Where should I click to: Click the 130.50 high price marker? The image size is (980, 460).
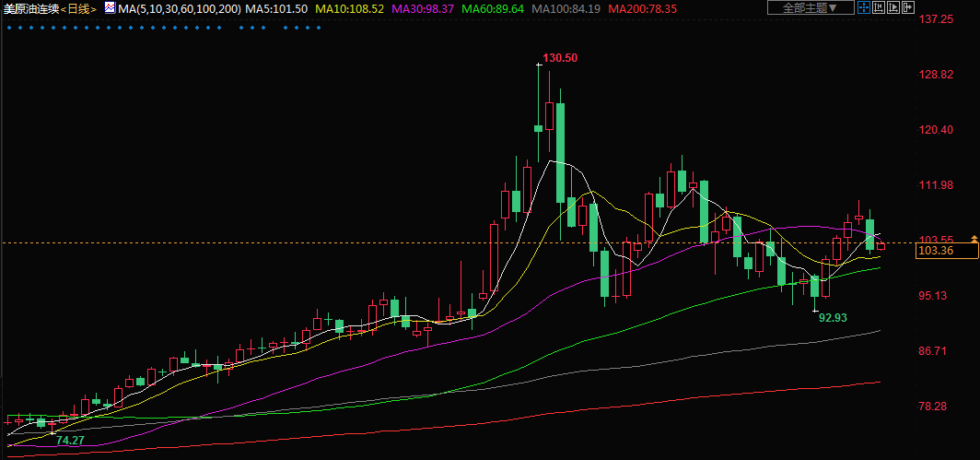[x=560, y=58]
